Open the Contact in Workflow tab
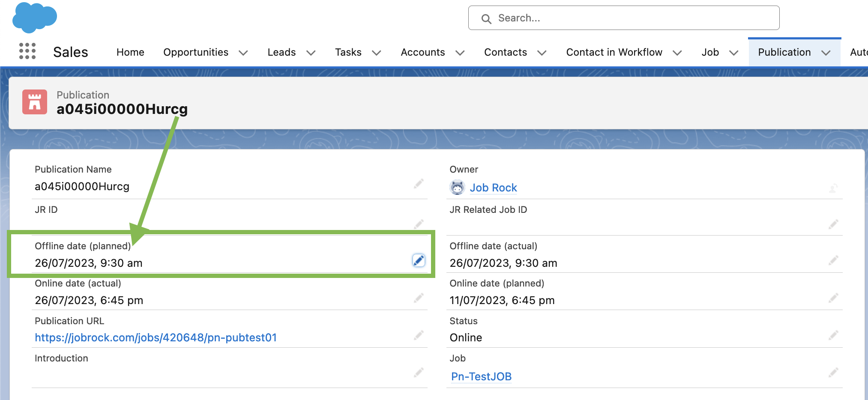 [614, 52]
